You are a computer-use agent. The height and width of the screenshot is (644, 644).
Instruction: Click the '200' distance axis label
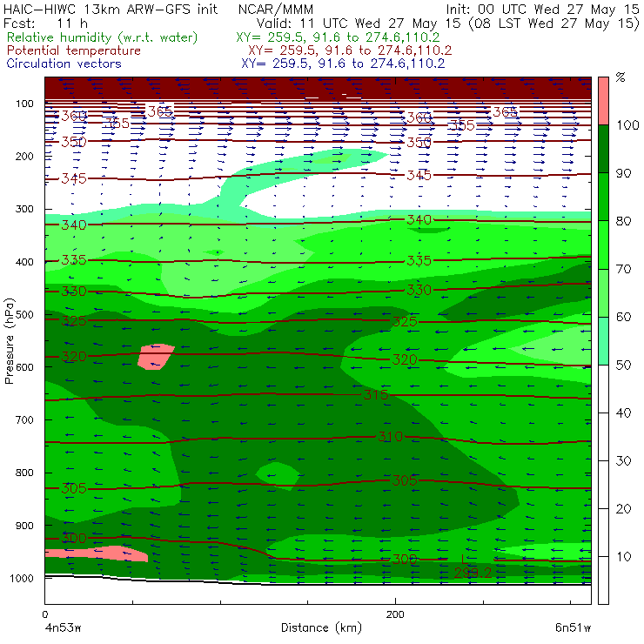pyautogui.click(x=395, y=614)
